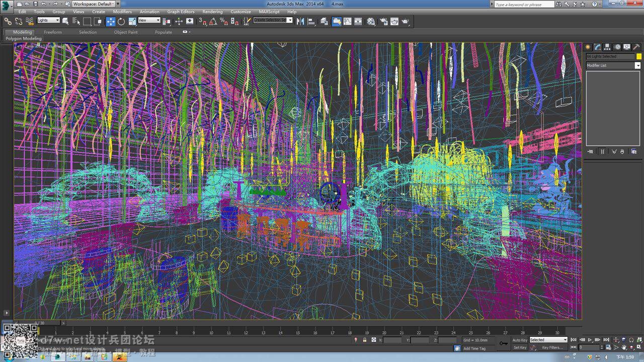Click the Configure Modifier Sets icon
Screen dimensions: 644x362
[634, 151]
